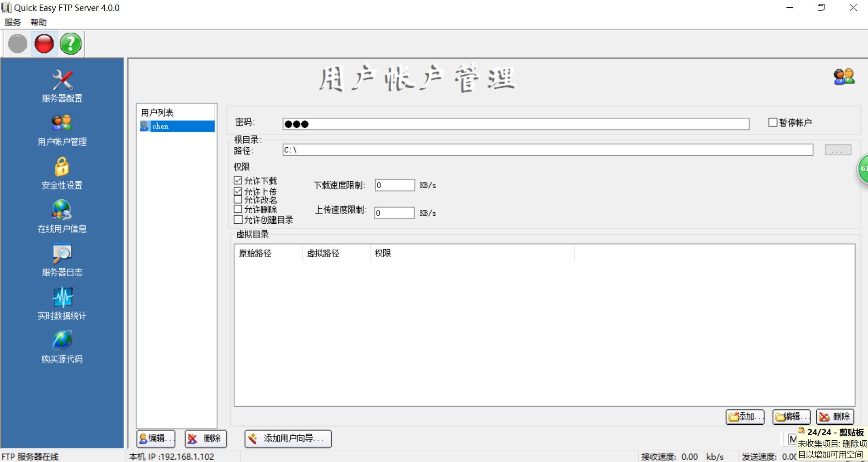Open help with the green question mark icon
This screenshot has width=868, height=462.
pyautogui.click(x=71, y=44)
